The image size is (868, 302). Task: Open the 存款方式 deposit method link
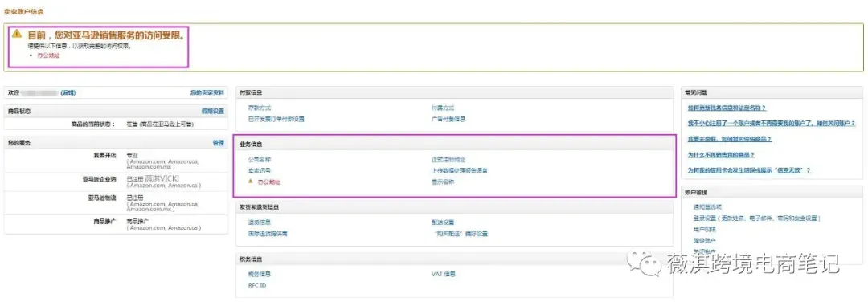260,108
